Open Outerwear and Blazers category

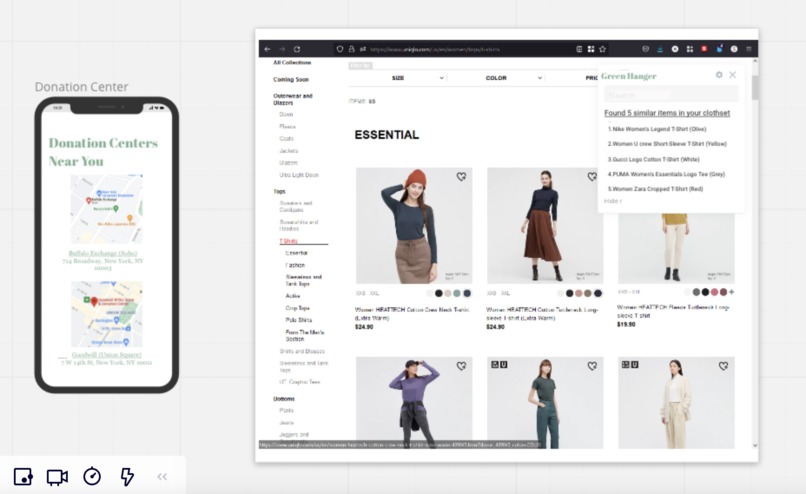pyautogui.click(x=292, y=99)
